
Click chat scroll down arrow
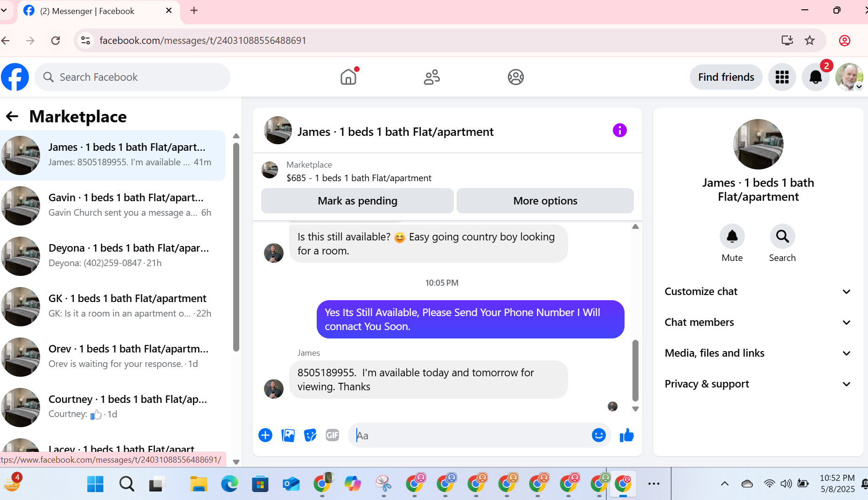click(635, 409)
